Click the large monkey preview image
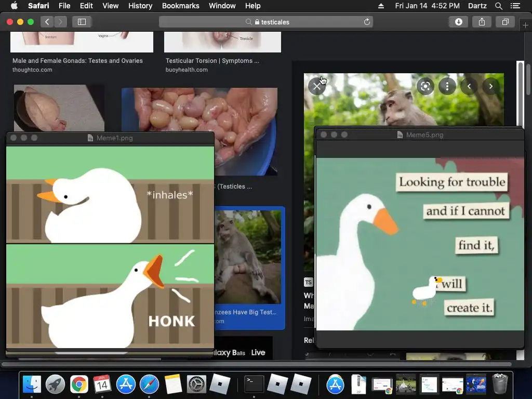The height and width of the screenshot is (399, 532). [404, 99]
